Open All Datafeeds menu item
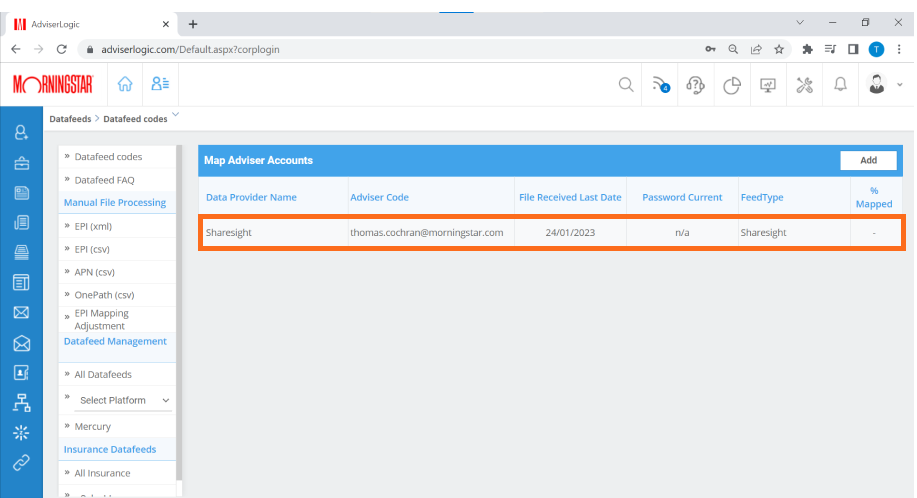This screenshot has width=917, height=498. (103, 374)
